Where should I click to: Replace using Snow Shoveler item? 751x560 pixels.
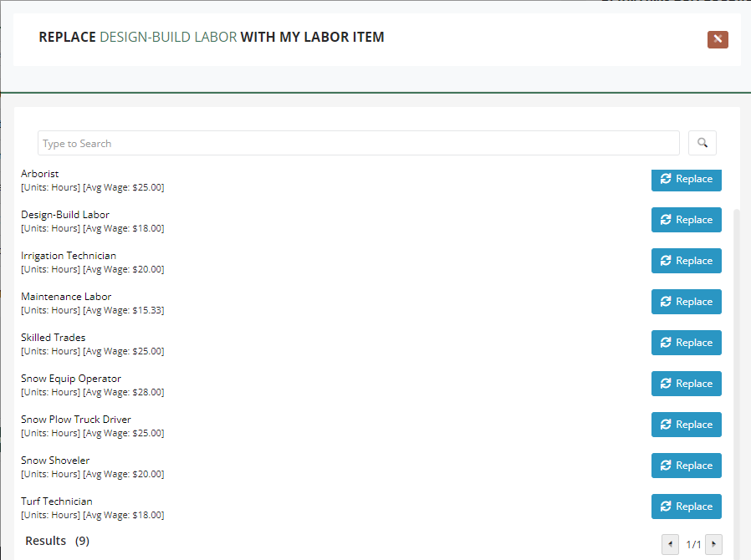[x=686, y=466]
